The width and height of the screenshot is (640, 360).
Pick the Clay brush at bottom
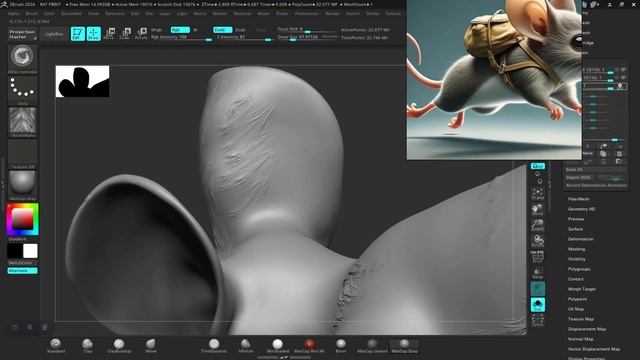coord(87,345)
